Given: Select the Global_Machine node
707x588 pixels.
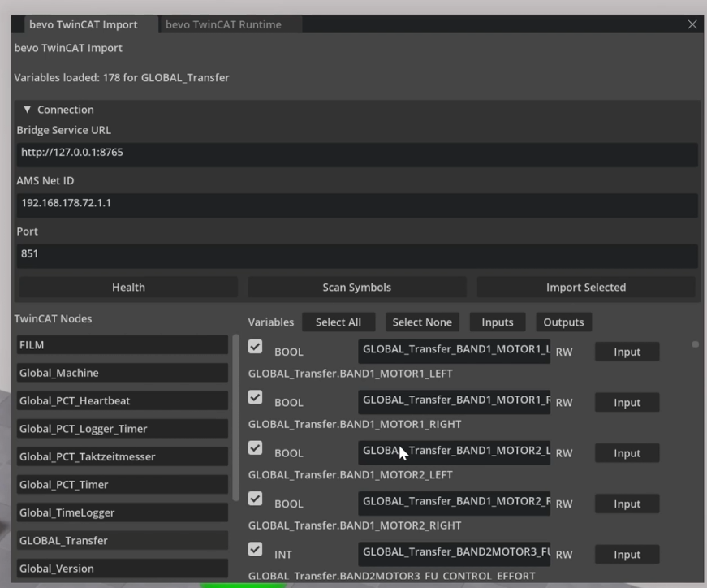Looking at the screenshot, I should [x=123, y=373].
